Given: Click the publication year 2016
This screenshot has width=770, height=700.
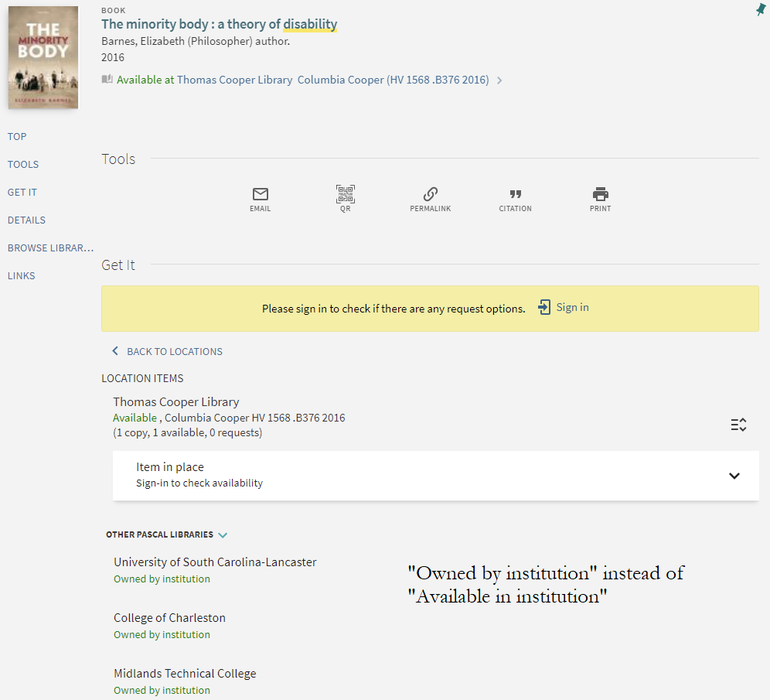Looking at the screenshot, I should [x=113, y=57].
